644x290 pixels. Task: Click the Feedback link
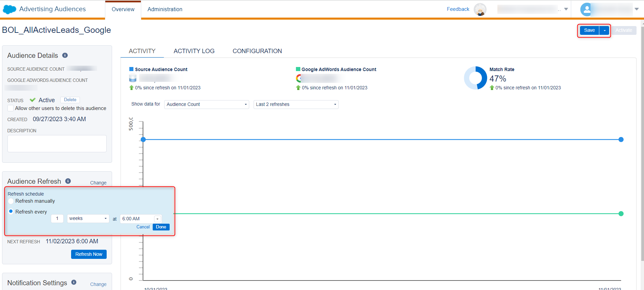(x=458, y=9)
